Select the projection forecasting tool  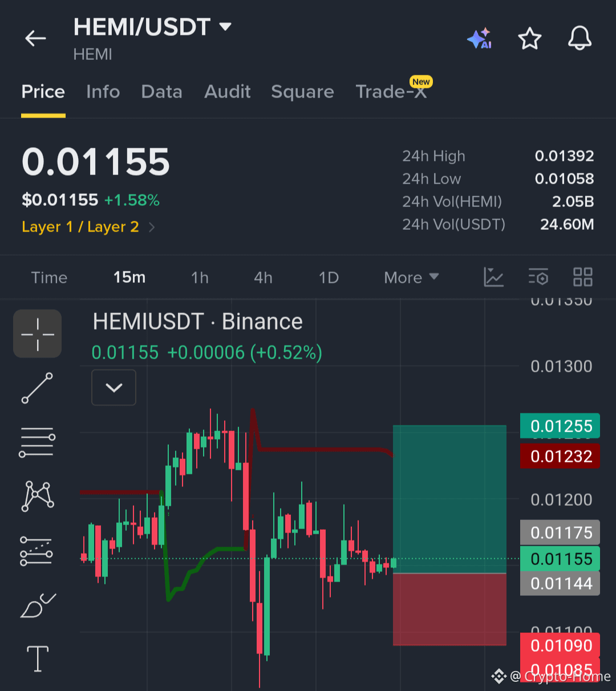click(x=37, y=551)
